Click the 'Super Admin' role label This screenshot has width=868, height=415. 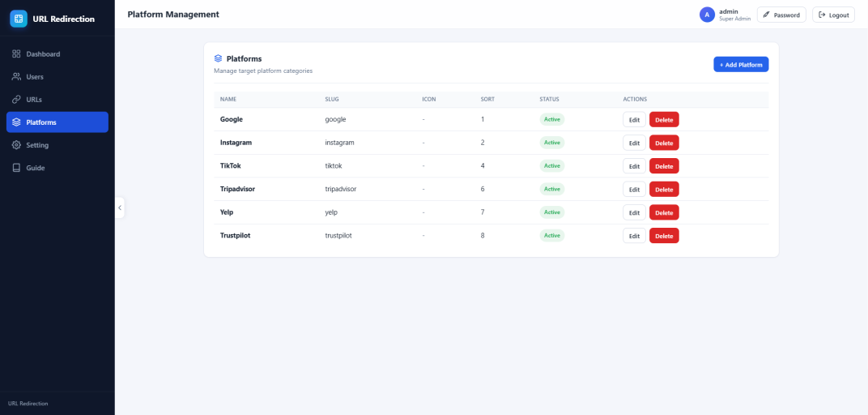tap(734, 19)
